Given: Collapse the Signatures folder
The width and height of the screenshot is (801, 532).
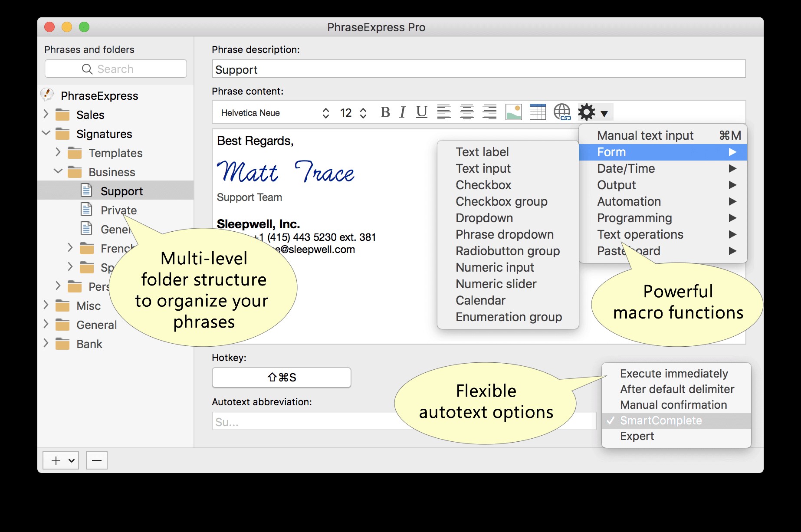Looking at the screenshot, I should point(46,134).
